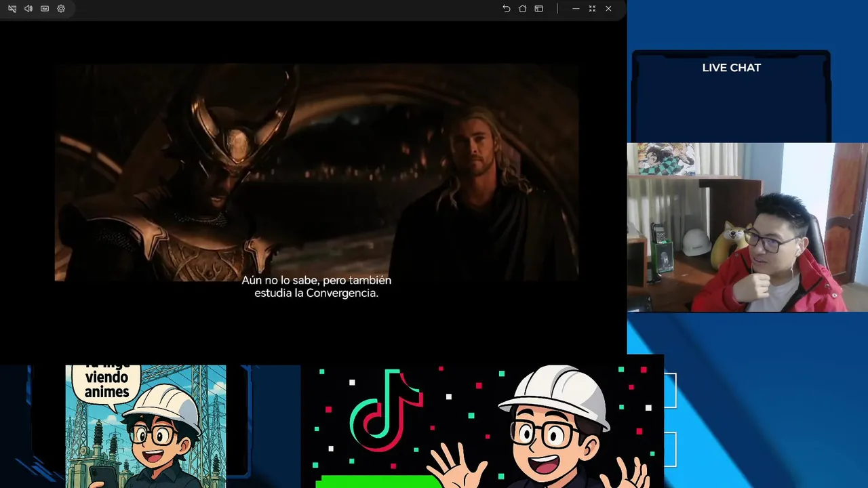Close the mirrored phone window
868x488 pixels.
(608, 9)
